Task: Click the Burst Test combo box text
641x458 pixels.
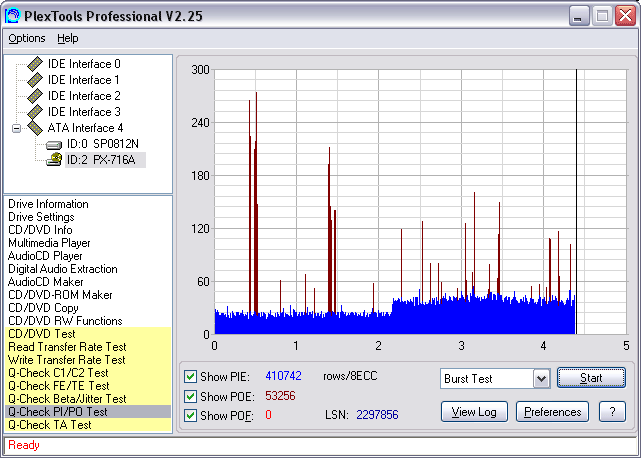Action: coord(468,379)
